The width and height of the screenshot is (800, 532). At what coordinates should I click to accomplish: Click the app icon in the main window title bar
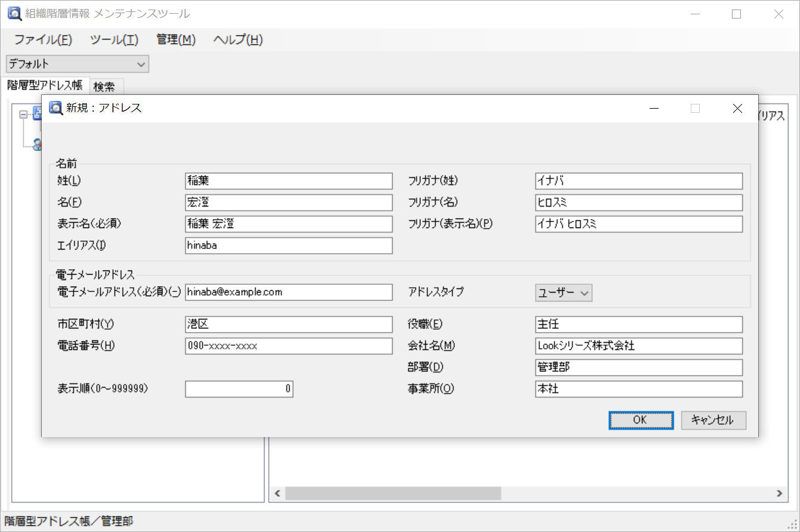pyautogui.click(x=14, y=13)
